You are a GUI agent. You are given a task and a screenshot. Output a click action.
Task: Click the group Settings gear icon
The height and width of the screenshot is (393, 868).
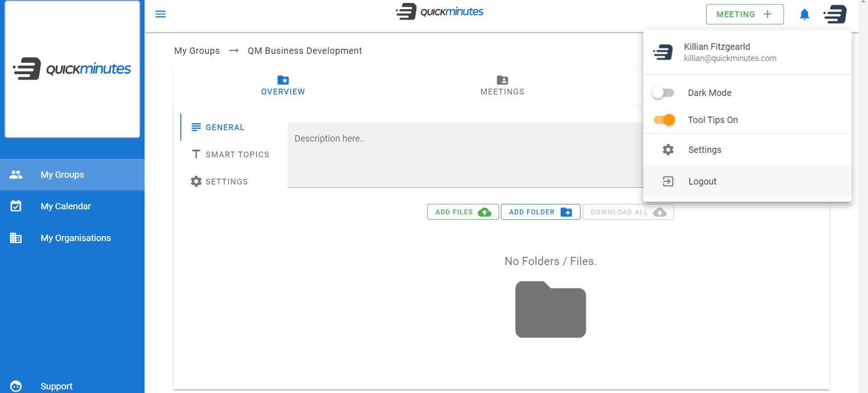(x=196, y=181)
